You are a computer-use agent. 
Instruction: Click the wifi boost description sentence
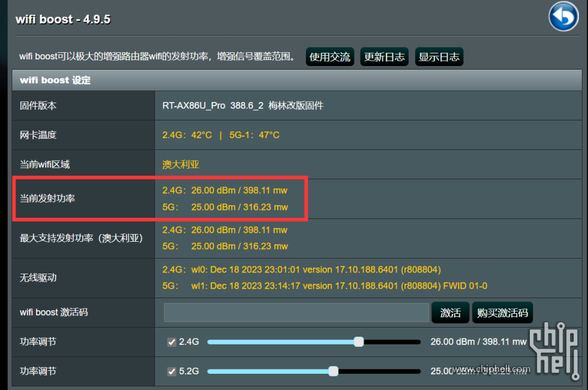[157, 56]
